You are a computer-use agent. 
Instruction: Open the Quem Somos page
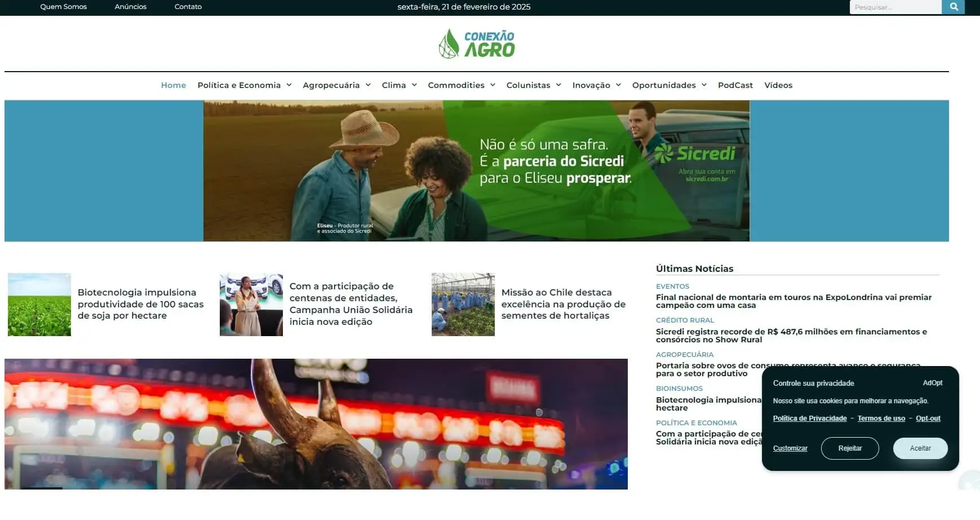coord(64,7)
